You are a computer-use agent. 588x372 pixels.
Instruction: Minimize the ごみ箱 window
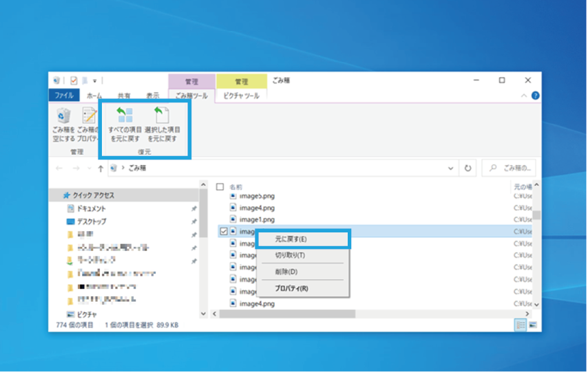click(476, 80)
